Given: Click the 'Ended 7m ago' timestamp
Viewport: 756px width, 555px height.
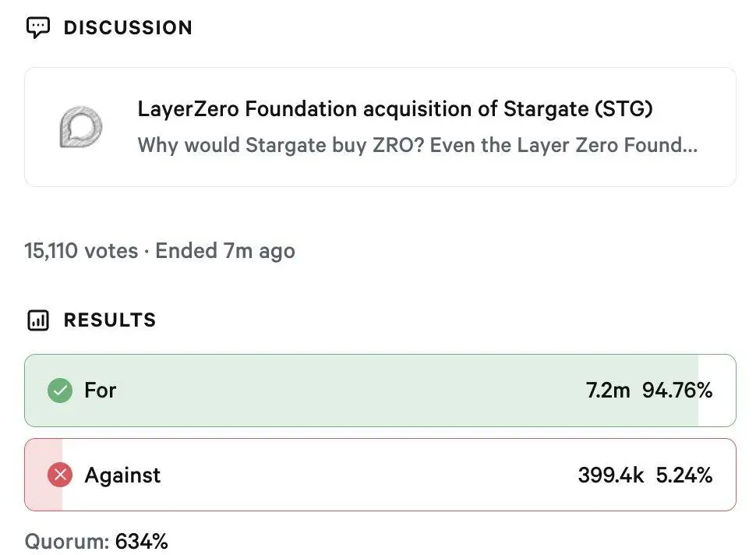Looking at the screenshot, I should click(225, 251).
